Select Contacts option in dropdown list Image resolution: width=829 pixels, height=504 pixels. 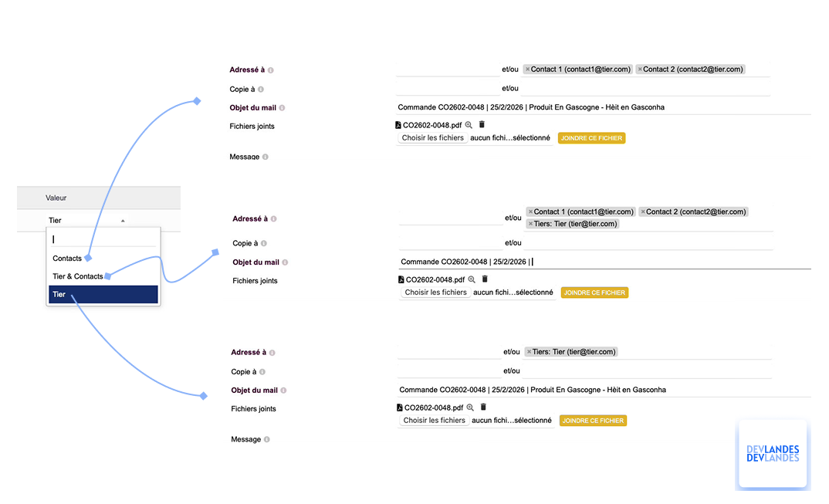[x=67, y=259]
